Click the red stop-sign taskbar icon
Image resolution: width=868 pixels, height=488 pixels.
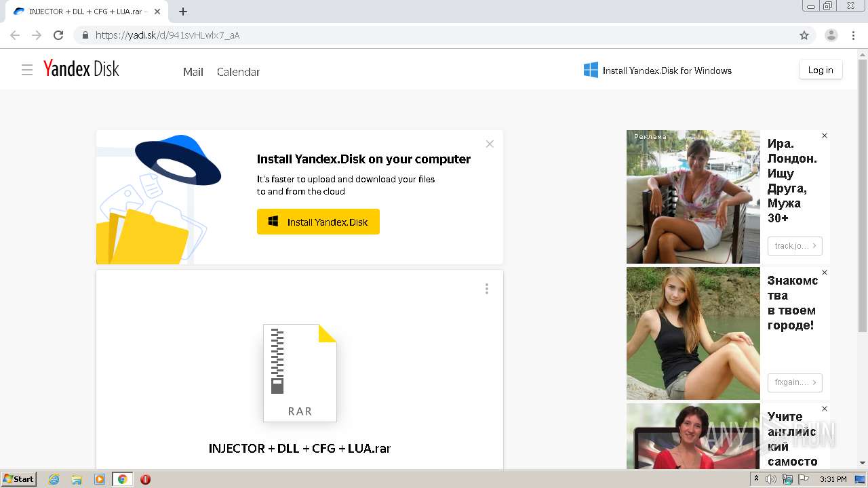point(145,479)
